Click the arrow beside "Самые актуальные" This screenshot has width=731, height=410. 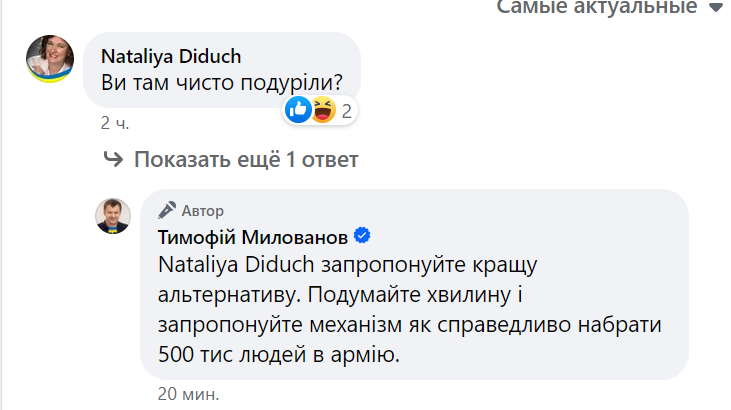715,8
